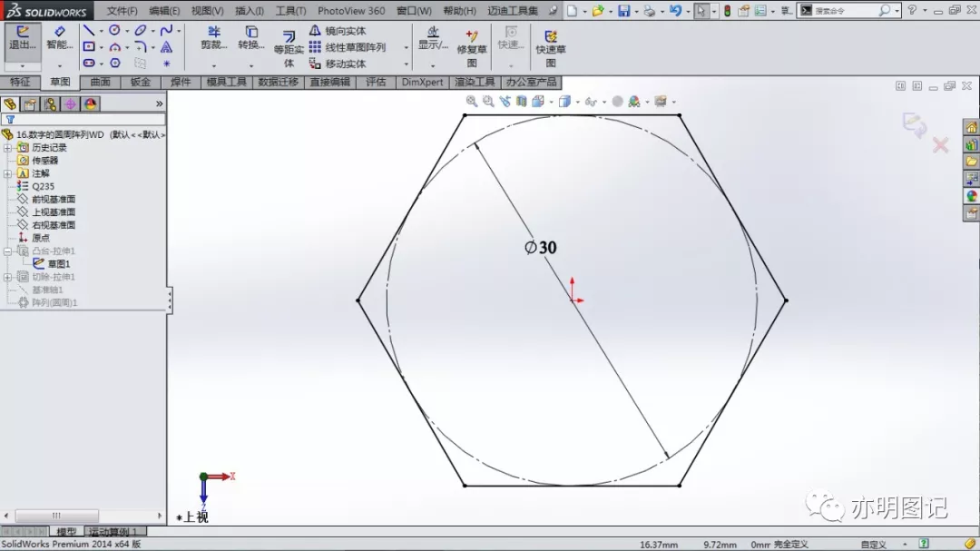Click Repair Sketch (修复草图) tool
The image size is (980, 551).
pyautogui.click(x=472, y=49)
